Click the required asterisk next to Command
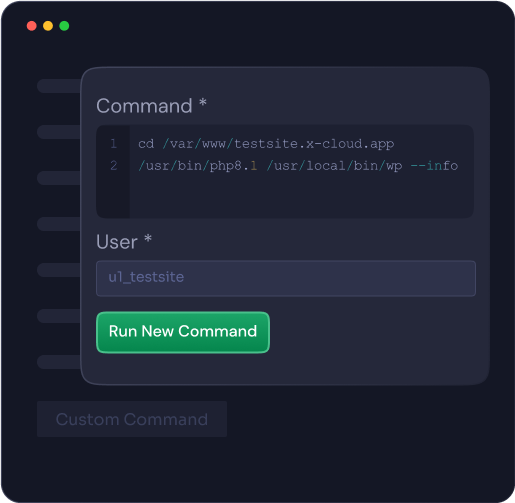Viewport: 515px width, 503px height. click(203, 102)
